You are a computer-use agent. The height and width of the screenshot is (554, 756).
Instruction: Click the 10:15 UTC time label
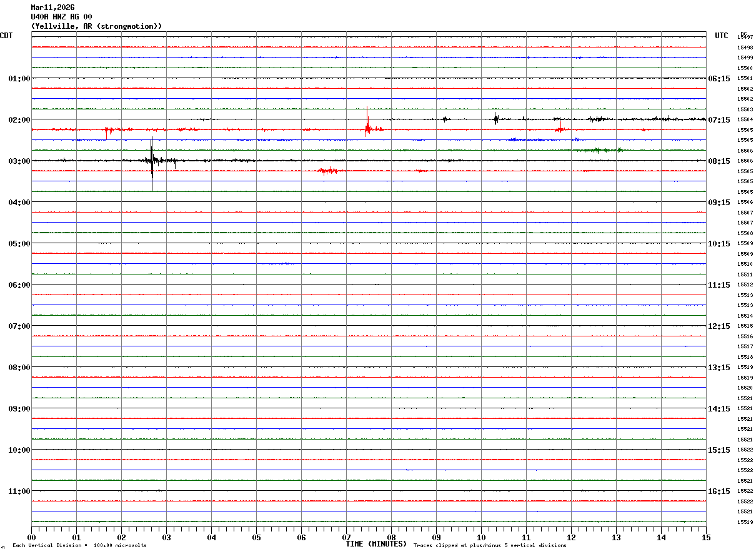click(x=719, y=244)
